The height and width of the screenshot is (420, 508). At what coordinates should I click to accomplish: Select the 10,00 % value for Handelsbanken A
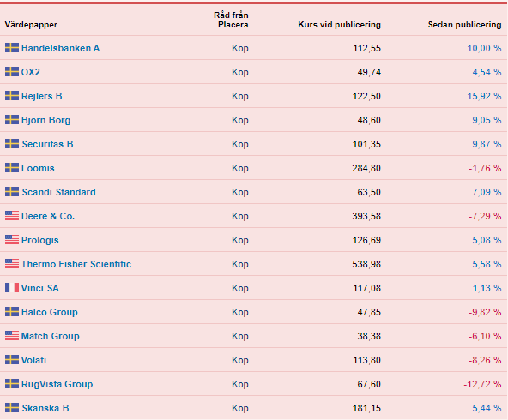coord(484,48)
